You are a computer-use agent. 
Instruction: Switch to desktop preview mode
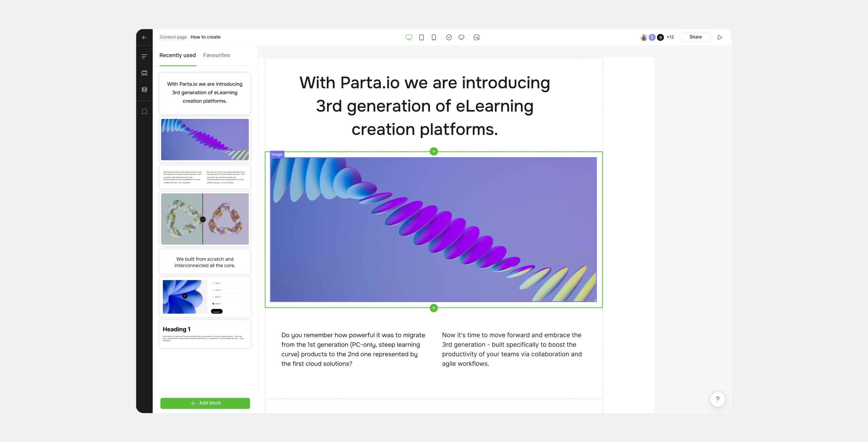[409, 37]
